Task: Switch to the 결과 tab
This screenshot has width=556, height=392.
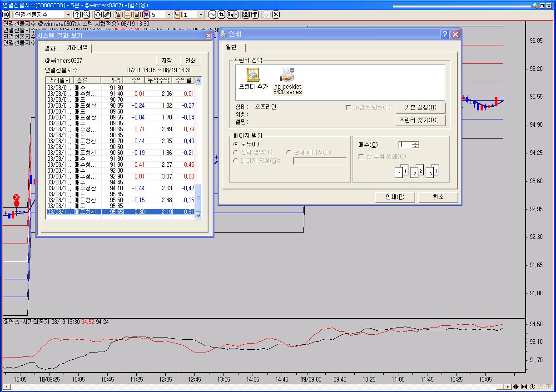Action: [x=50, y=48]
